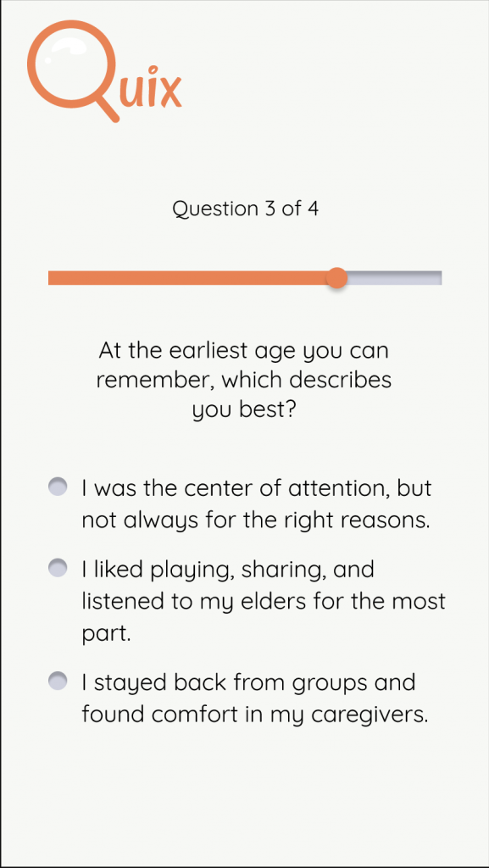The width and height of the screenshot is (489, 868).
Task: Select the "stayed back from groups" radio button
Action: click(58, 681)
